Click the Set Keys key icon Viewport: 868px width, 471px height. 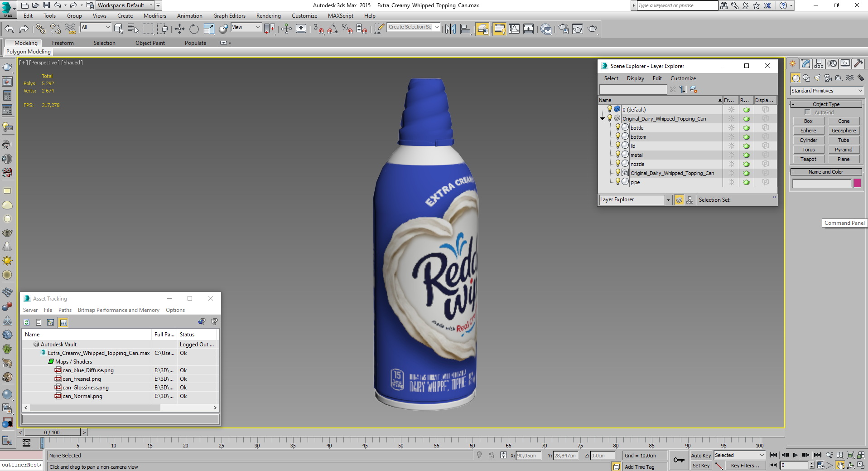[x=679, y=460]
